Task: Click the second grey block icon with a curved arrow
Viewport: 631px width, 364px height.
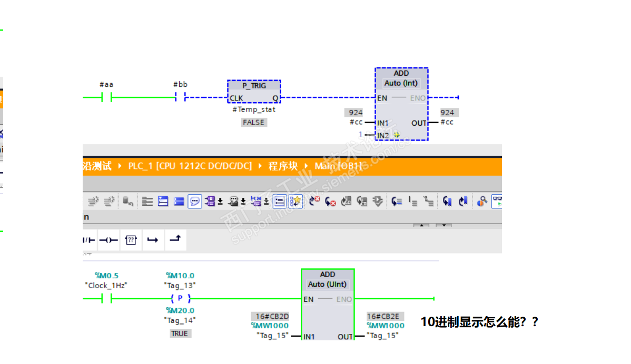Action: (362, 201)
